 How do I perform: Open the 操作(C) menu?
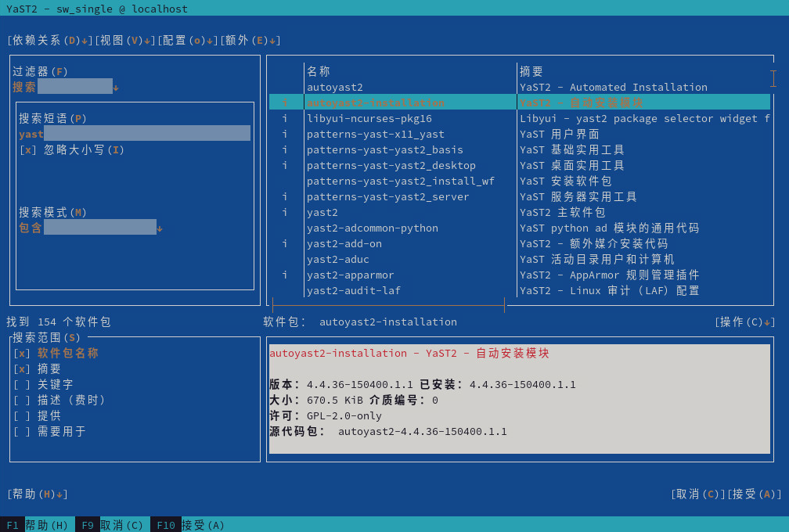[x=744, y=322]
